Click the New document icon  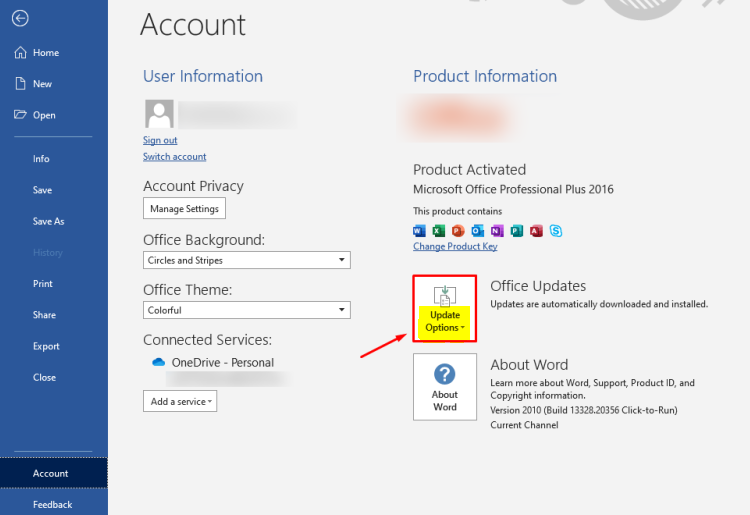20,84
